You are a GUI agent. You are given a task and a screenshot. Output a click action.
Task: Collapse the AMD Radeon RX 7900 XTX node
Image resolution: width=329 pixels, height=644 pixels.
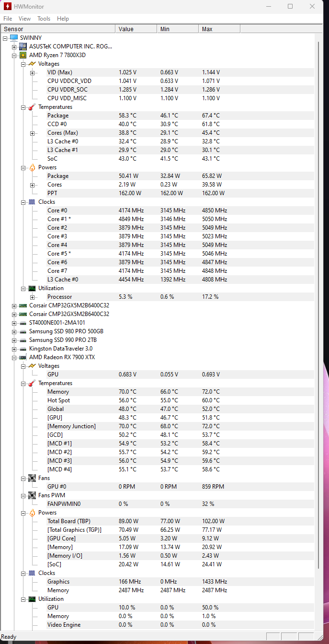[14, 357]
